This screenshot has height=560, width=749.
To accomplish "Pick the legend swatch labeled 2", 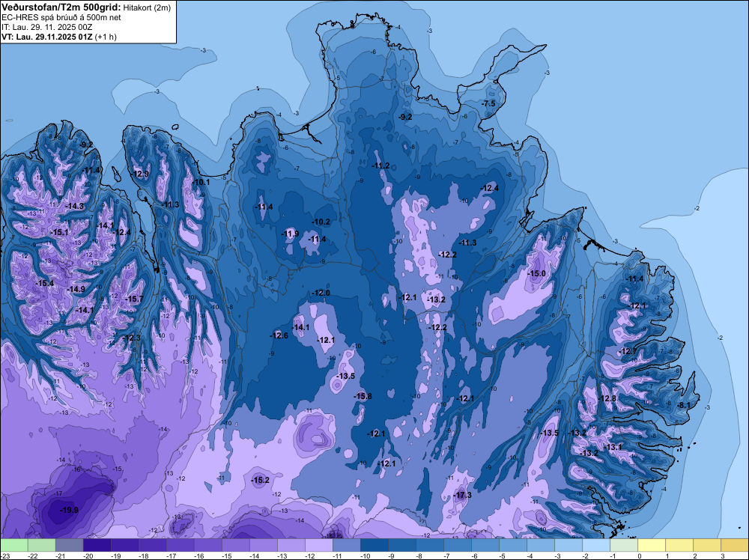I will (x=706, y=545).
